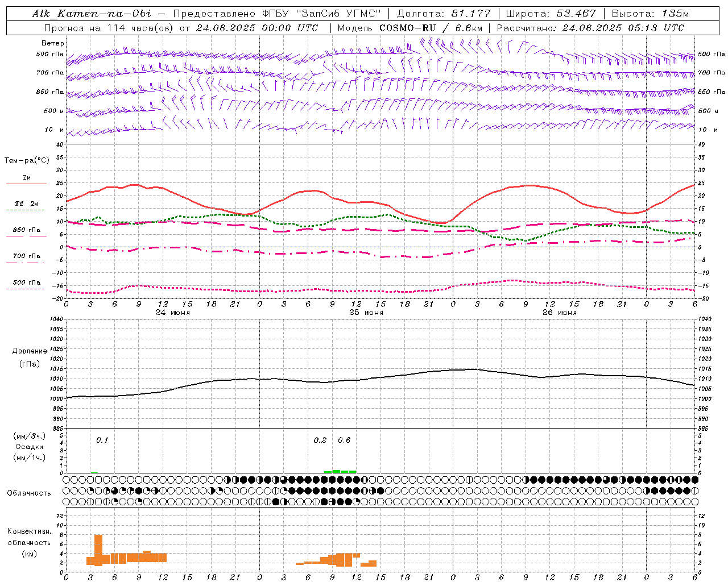The height and width of the screenshot is (582, 728).
Task: Click the green dashed Td 2м legend line
Action: 25,210
